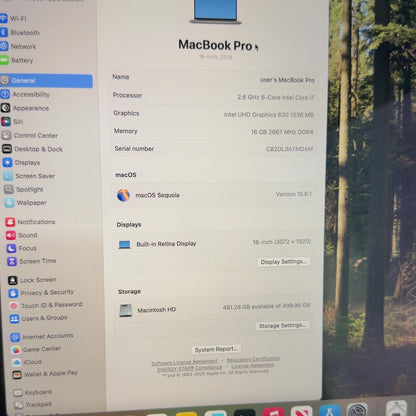This screenshot has height=416, width=416.
Task: Open Screen Saver settings
Action: [x=29, y=176]
